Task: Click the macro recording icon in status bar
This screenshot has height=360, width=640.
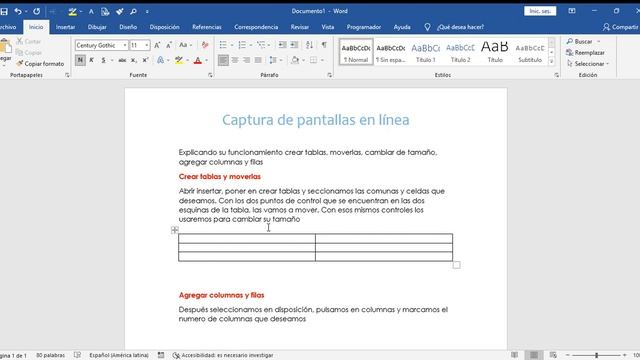Action: 161,355
